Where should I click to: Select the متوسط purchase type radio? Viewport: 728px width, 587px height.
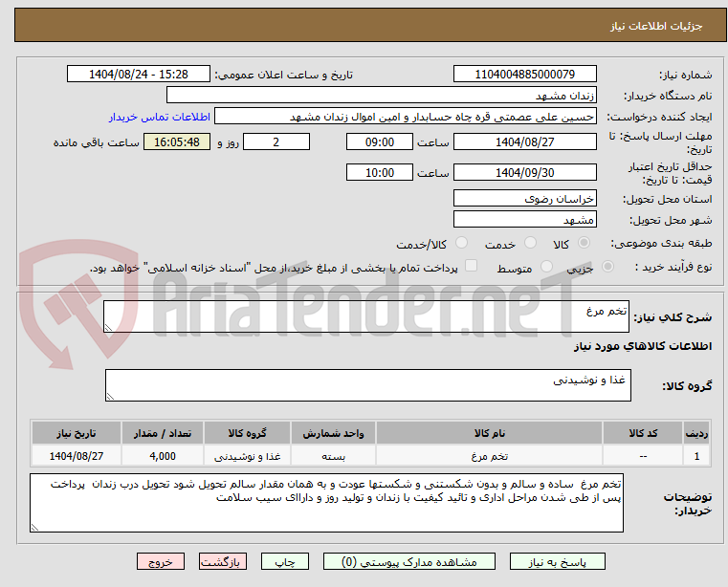(546, 267)
